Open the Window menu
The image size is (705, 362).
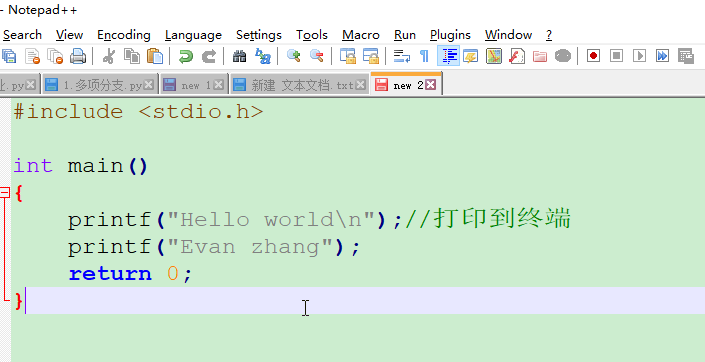tap(509, 35)
